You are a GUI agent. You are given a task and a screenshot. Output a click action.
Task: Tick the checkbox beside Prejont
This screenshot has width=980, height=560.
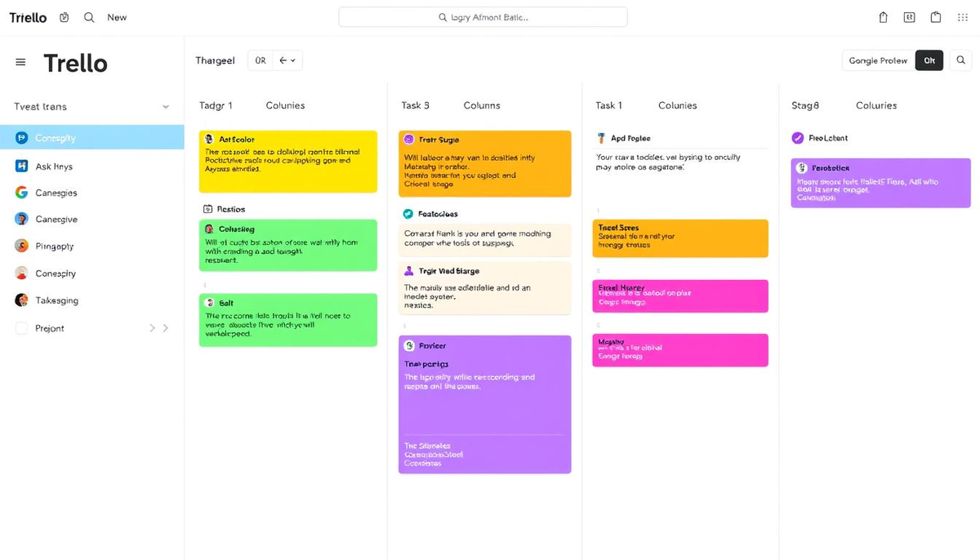pyautogui.click(x=21, y=328)
